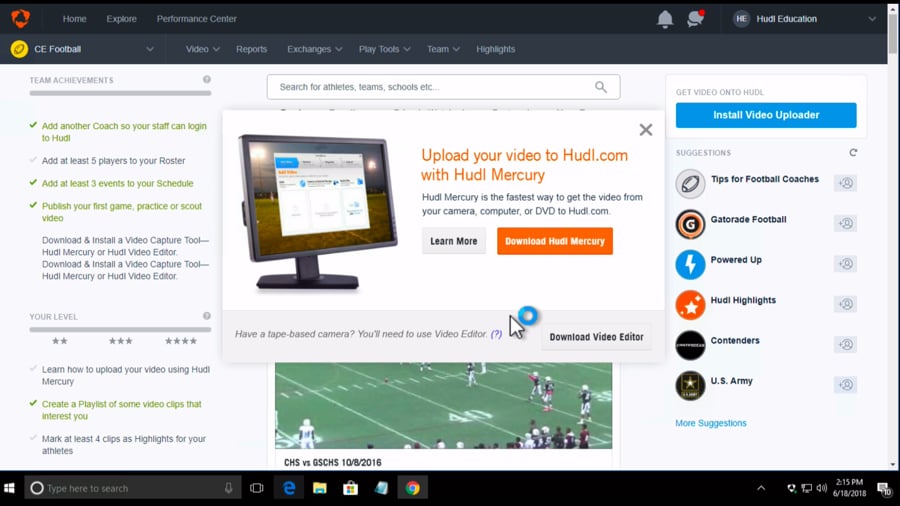Launch Microsoft Edge from taskbar
Viewport: 900px width, 506px height.
pos(289,488)
